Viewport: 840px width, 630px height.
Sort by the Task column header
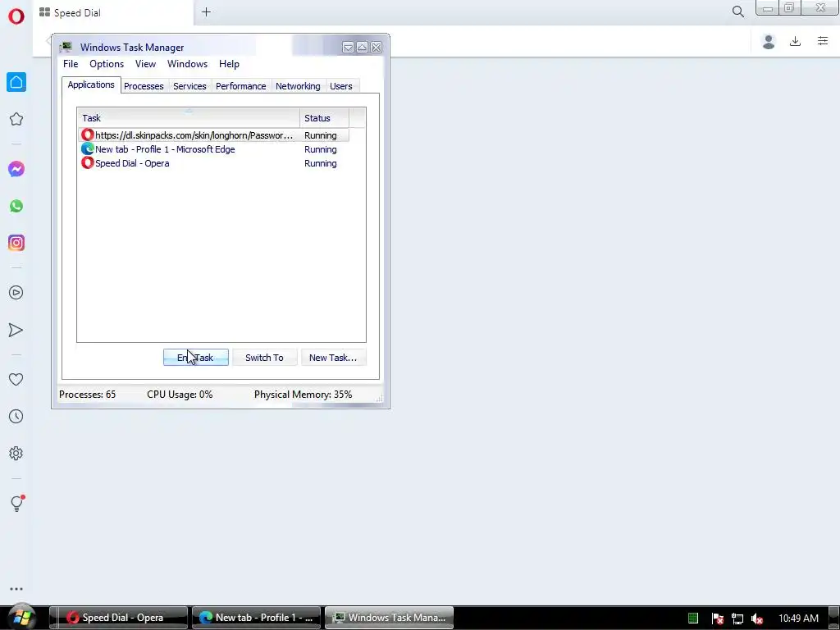[189, 118]
